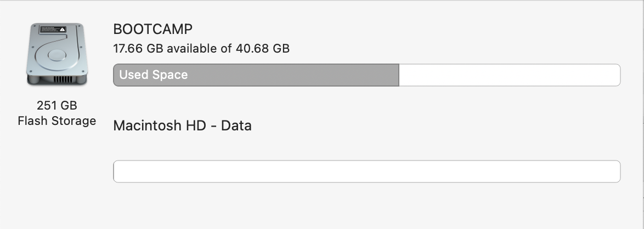Click the free space portion of the BOOTCAMP bar
644x229 pixels.
[509, 75]
